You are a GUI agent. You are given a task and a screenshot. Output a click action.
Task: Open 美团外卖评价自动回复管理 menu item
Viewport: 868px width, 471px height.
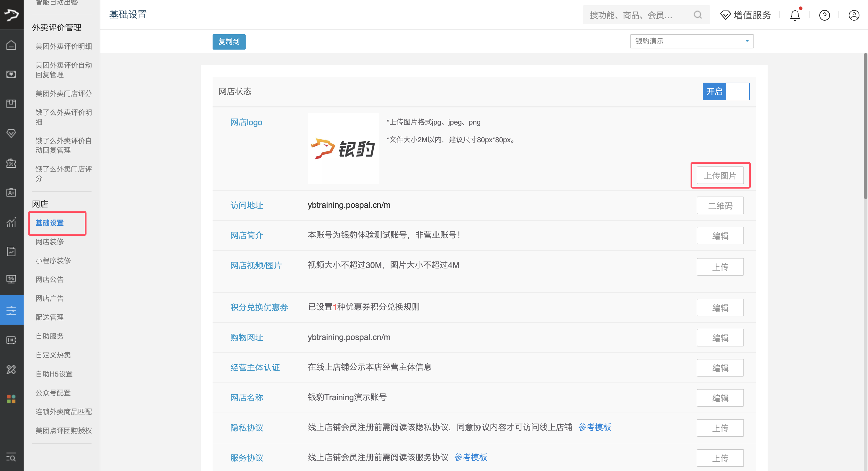point(64,70)
